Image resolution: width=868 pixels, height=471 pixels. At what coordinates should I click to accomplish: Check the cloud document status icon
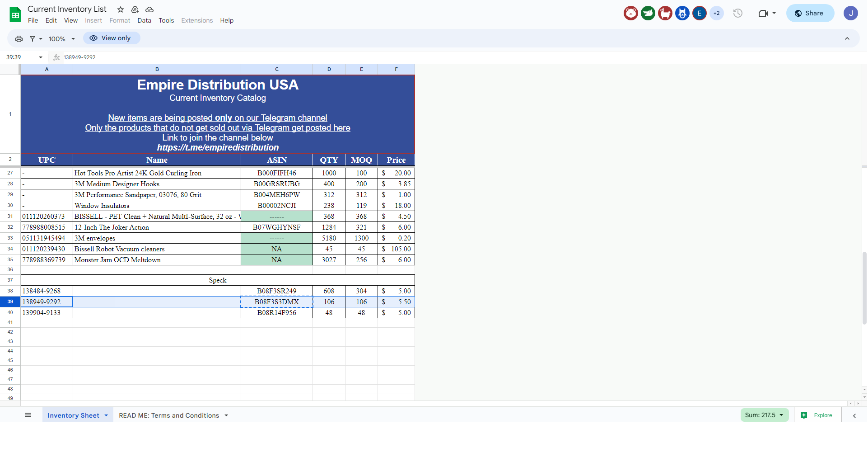149,9
